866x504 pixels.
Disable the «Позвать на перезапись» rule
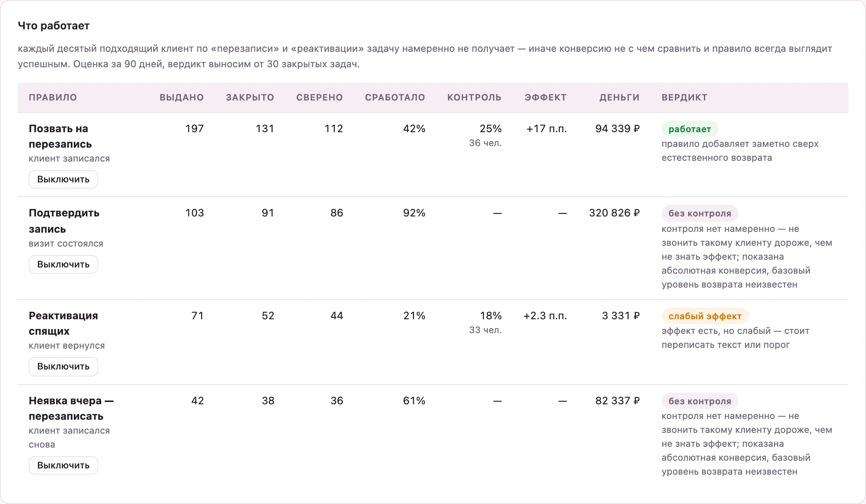(x=63, y=179)
